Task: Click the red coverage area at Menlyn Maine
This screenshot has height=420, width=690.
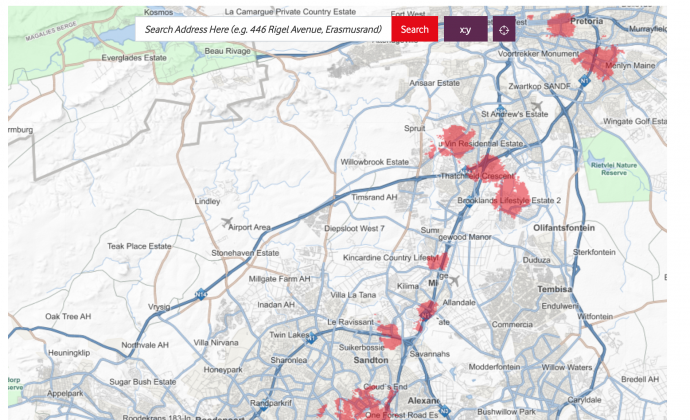Action: (x=603, y=60)
